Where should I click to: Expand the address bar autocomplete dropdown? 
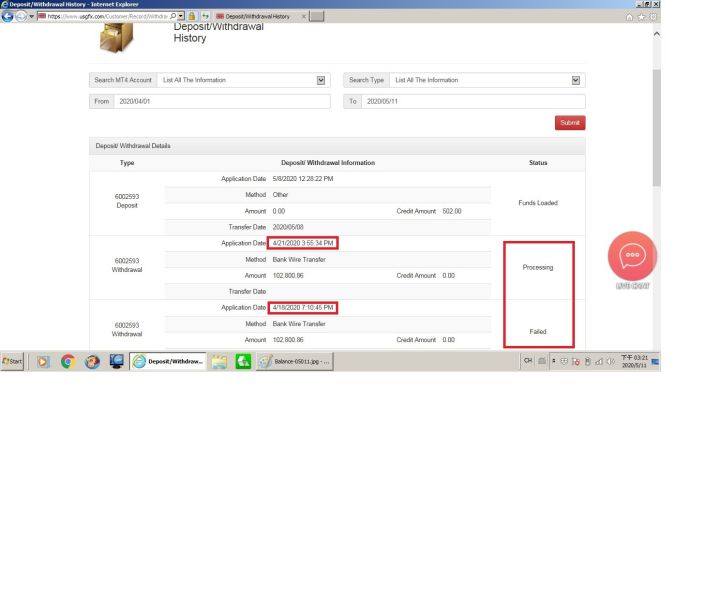click(181, 16)
